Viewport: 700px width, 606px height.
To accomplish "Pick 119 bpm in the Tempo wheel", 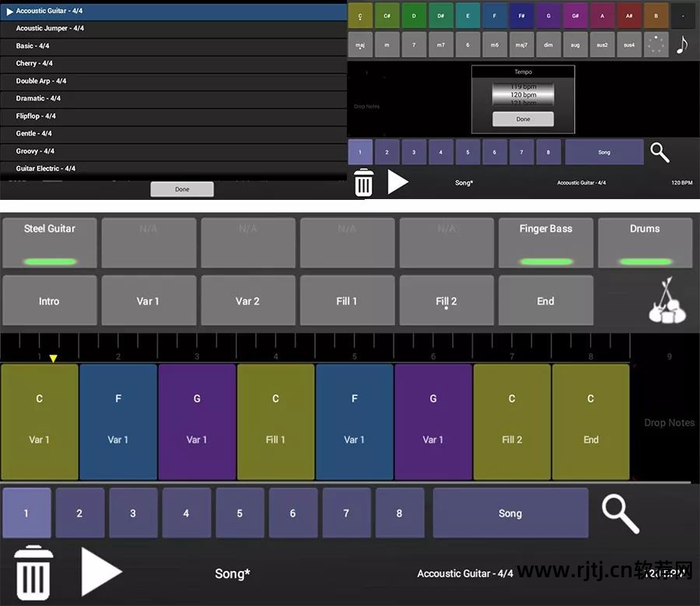I will (x=523, y=86).
